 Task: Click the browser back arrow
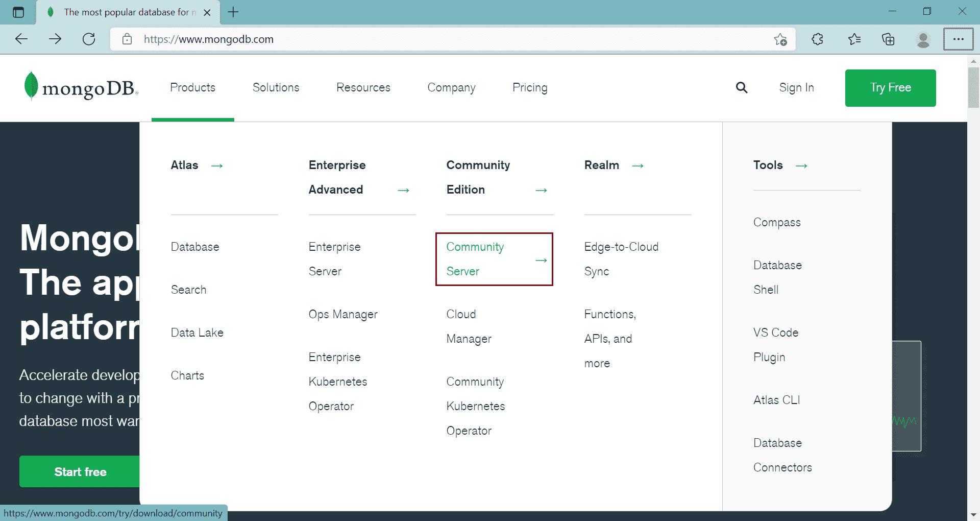21,39
